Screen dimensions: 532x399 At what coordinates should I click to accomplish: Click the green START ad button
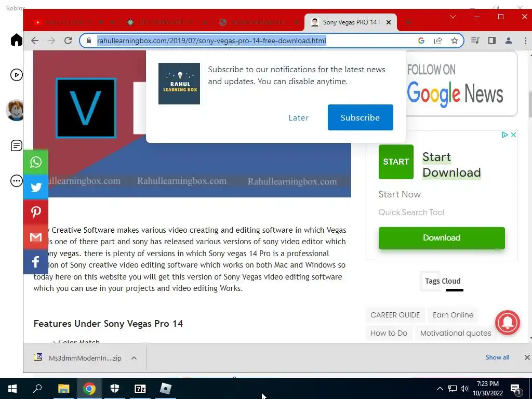[396, 162]
